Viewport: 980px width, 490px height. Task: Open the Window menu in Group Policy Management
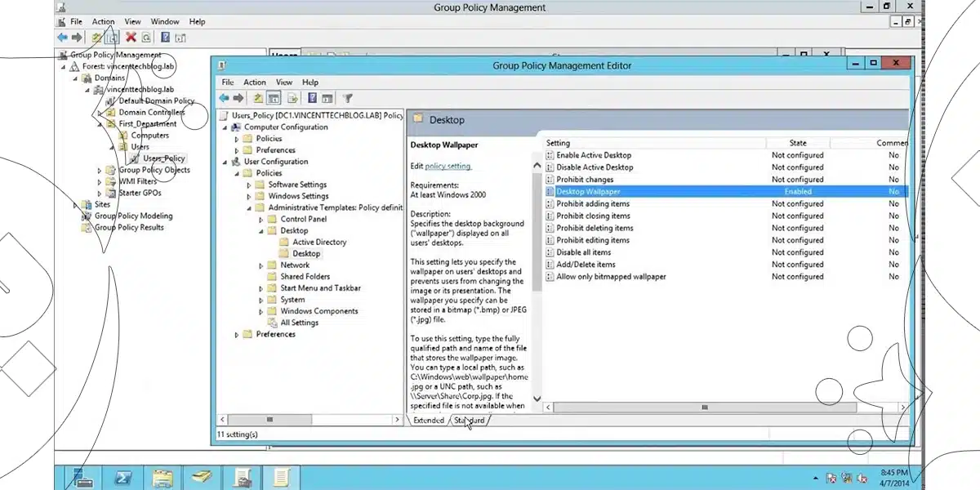[x=165, y=21]
